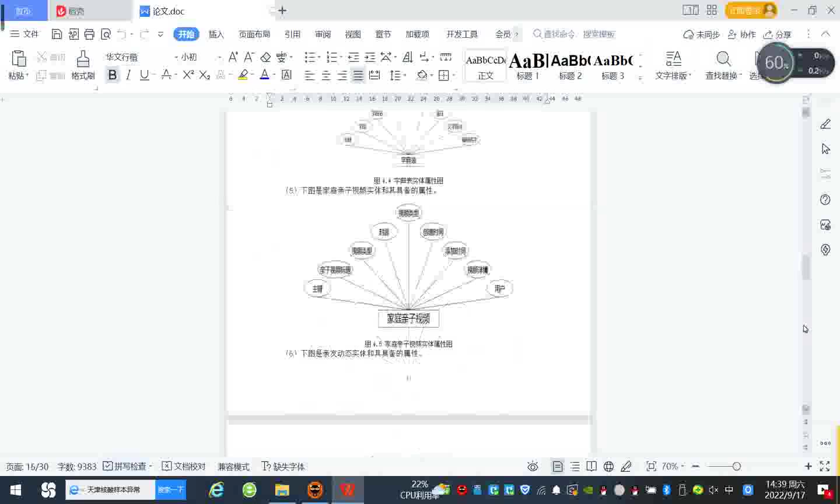The image size is (840, 504).
Task: Click the Print icon in quick access bar
Action: click(x=89, y=34)
